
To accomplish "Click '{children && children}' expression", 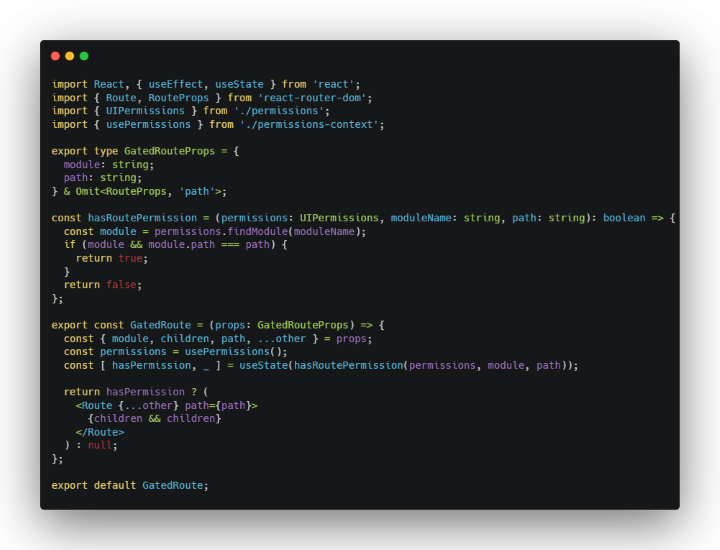I will (154, 419).
